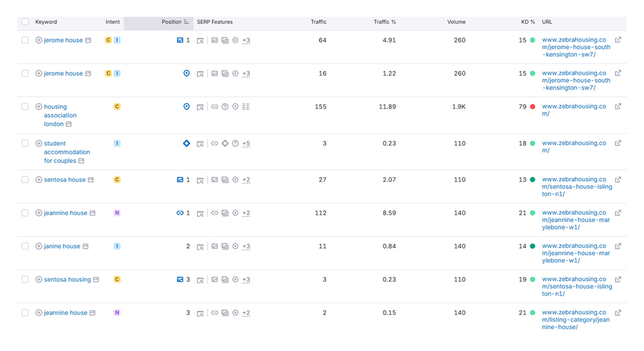Viewport: 644px width, 351px height.
Task: Open the 'student accommodation for couples' keyword link
Action: (67, 152)
